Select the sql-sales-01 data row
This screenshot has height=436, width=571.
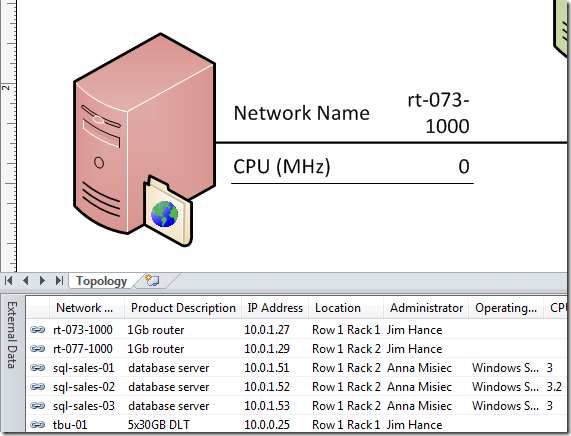click(296, 368)
